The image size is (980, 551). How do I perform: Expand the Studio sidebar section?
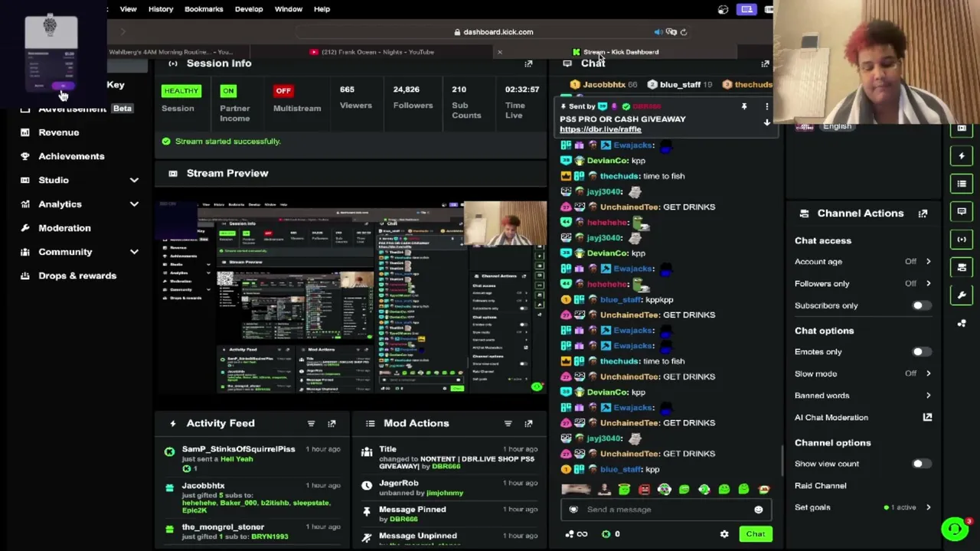(134, 180)
